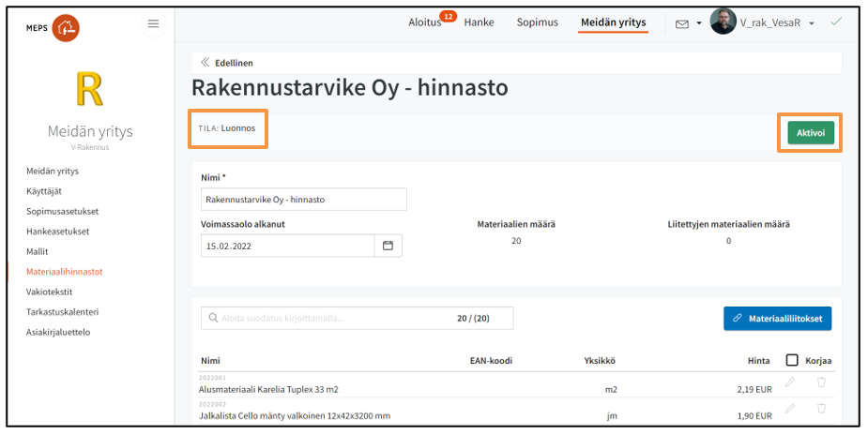The image size is (868, 434).
Task: Open Materiaaliliitokset button
Action: (777, 319)
